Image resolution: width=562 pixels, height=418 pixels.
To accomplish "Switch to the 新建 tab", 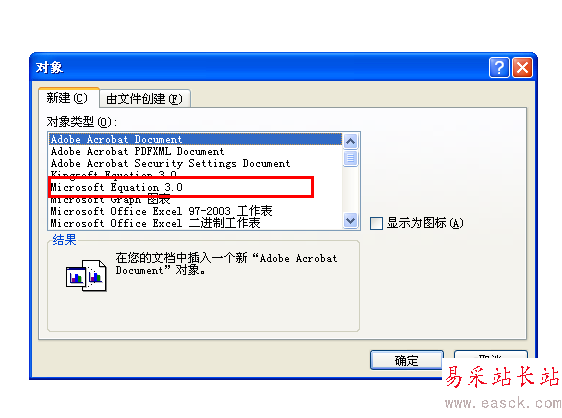I will coord(67,98).
